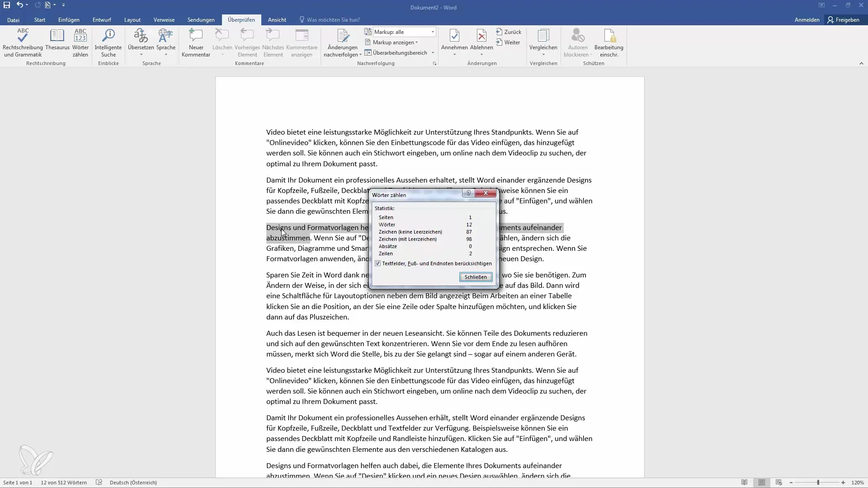Image resolution: width=868 pixels, height=488 pixels.
Task: Switch to the Start tab
Action: pyautogui.click(x=39, y=20)
